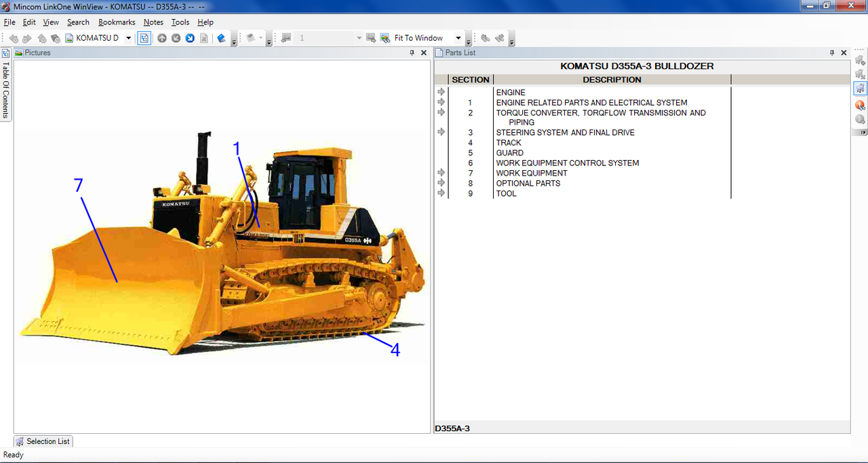Toggle the highlighted cart icon in the right sidebar
868x463 pixels.
pyautogui.click(x=860, y=89)
